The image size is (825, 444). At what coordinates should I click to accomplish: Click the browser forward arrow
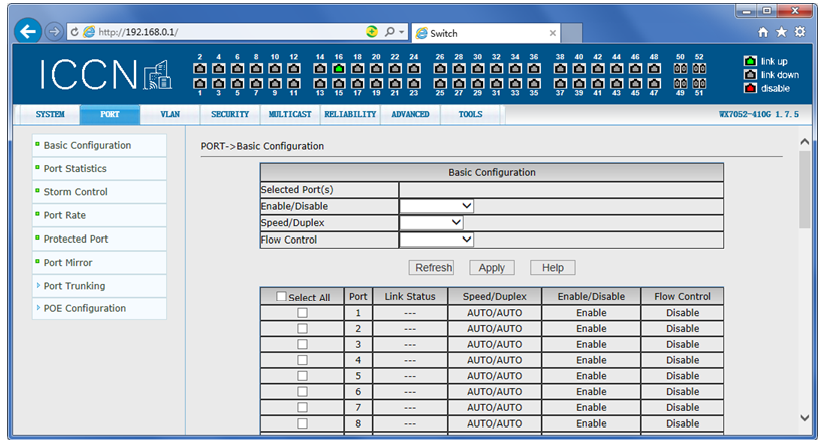[x=54, y=32]
